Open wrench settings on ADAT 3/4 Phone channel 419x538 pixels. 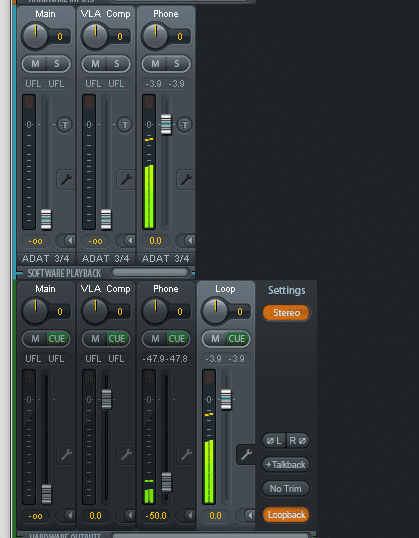pyautogui.click(x=186, y=179)
